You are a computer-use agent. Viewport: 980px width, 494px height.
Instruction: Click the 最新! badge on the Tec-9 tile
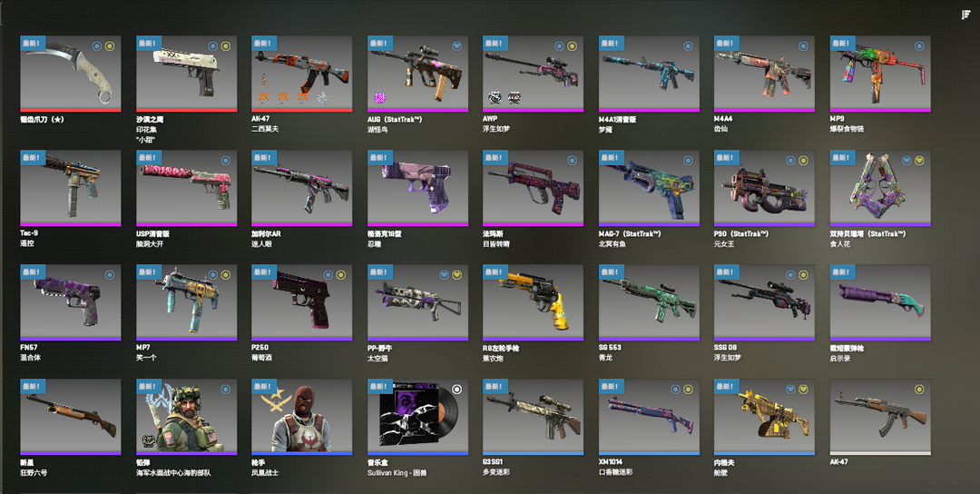32,158
